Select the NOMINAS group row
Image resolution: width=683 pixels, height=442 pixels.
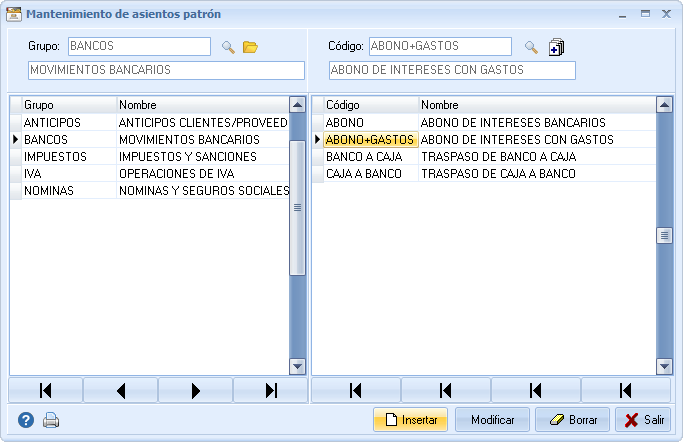click(x=149, y=191)
